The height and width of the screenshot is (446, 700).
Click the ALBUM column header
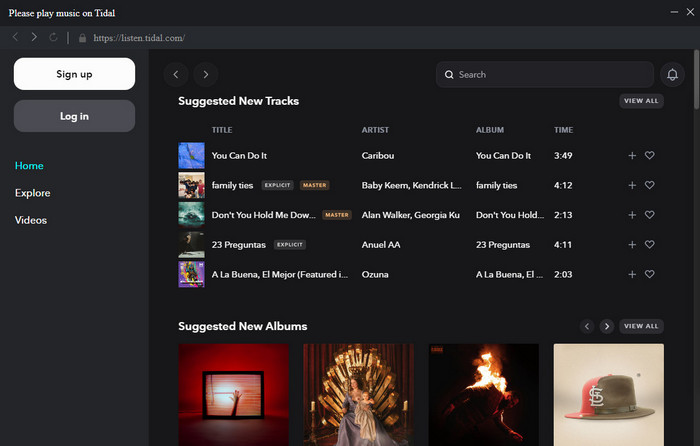[x=490, y=130]
